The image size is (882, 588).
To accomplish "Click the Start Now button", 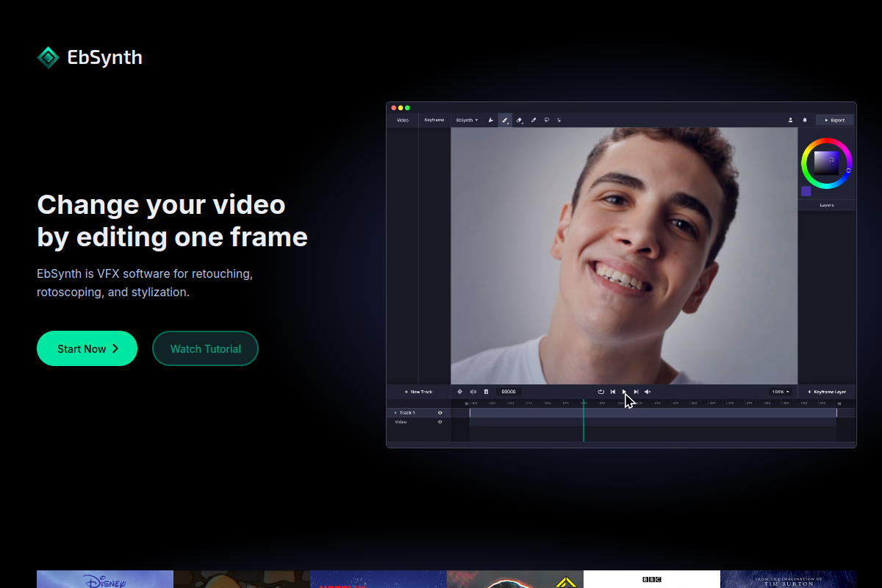I will [87, 348].
